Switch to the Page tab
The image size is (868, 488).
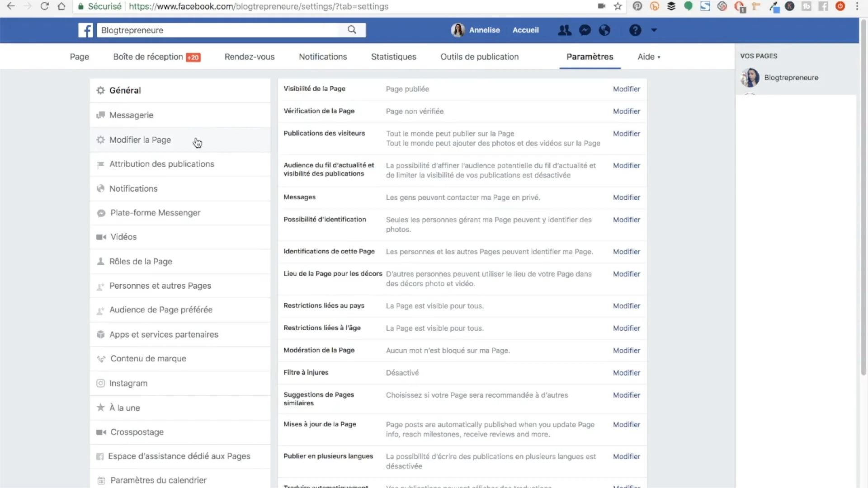click(x=80, y=56)
